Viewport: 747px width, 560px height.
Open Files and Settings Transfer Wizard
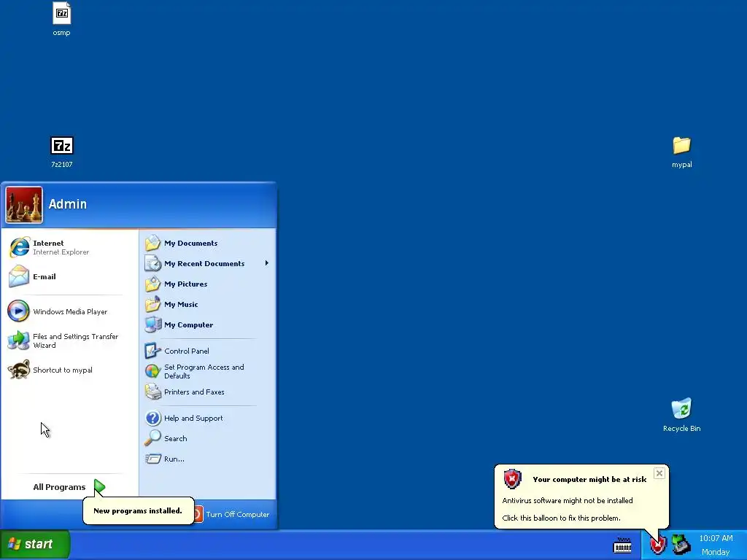(69, 341)
